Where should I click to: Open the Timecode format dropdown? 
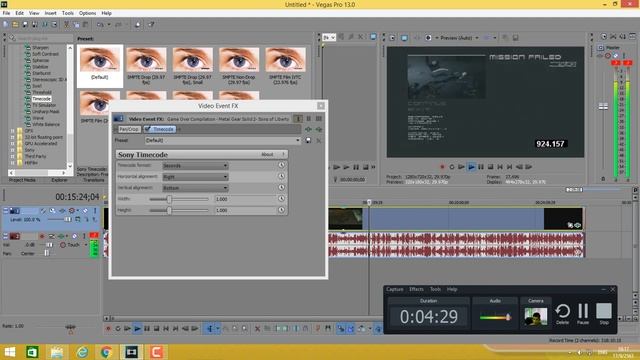pos(195,166)
